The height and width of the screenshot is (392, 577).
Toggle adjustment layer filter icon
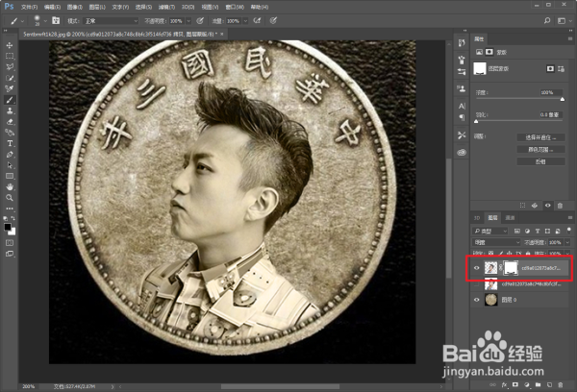527,231
